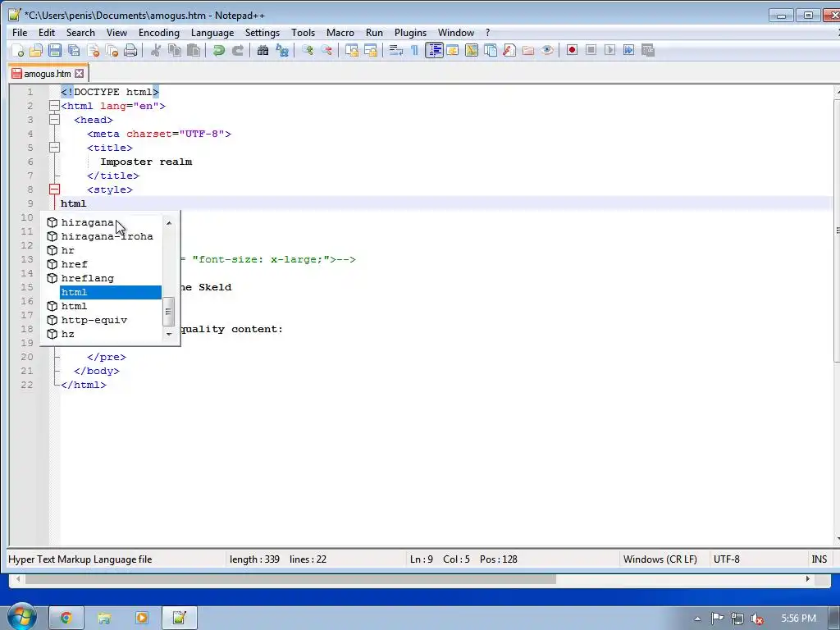Click the Print icon
Screen dimensions: 840x630
coord(130,50)
